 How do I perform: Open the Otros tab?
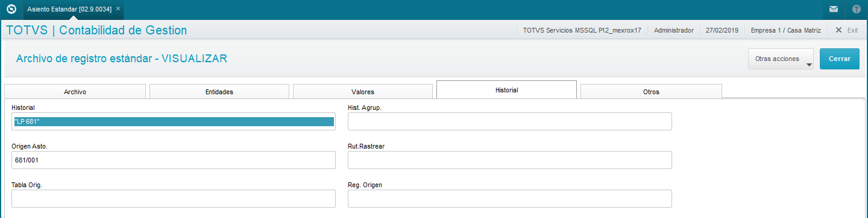(x=651, y=92)
